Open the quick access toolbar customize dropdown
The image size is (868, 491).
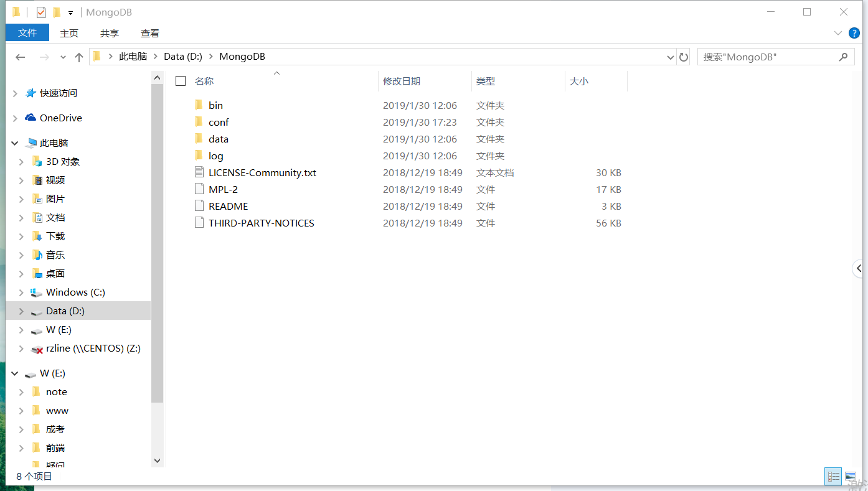pos(70,12)
